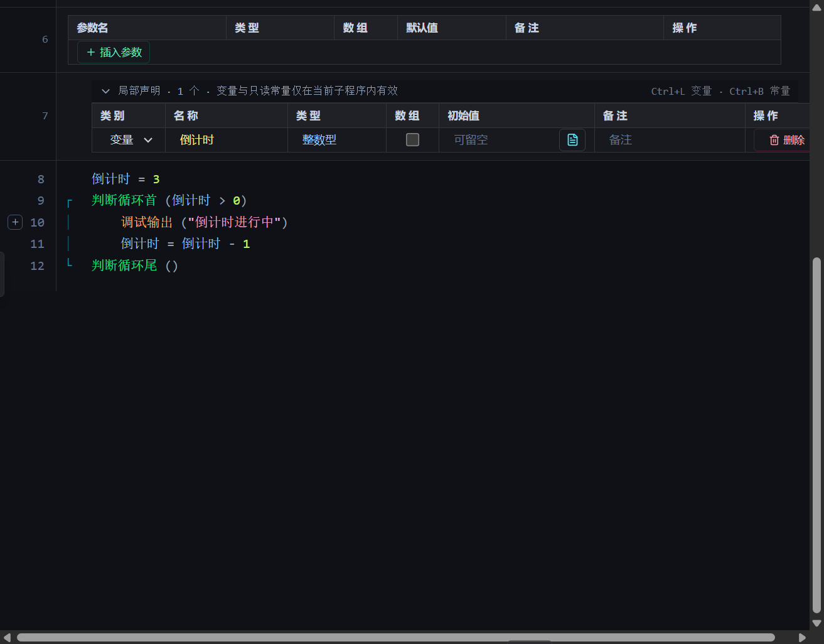This screenshot has width=824, height=644.
Task: Click the horizontal scrollbar thumb
Action: tap(396, 637)
